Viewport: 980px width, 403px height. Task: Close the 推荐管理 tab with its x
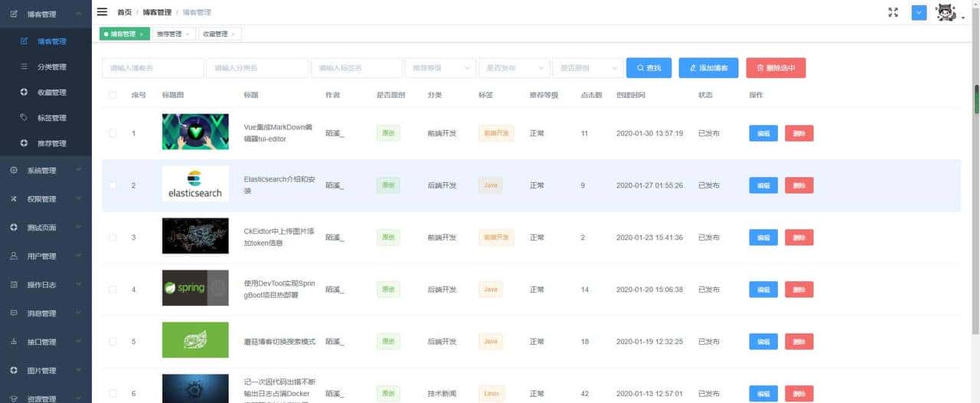click(187, 34)
